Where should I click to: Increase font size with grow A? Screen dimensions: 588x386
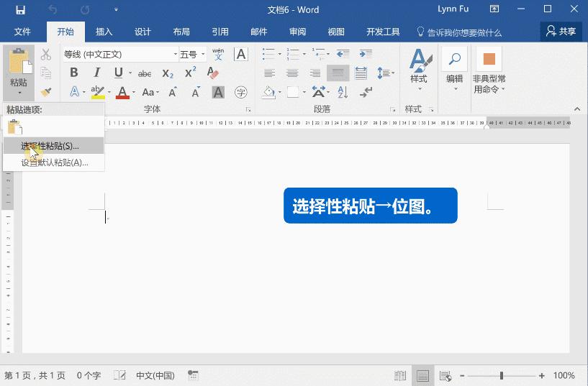173,92
